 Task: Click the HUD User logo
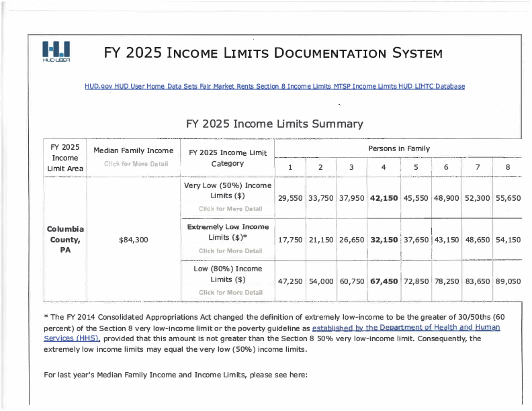(56, 51)
